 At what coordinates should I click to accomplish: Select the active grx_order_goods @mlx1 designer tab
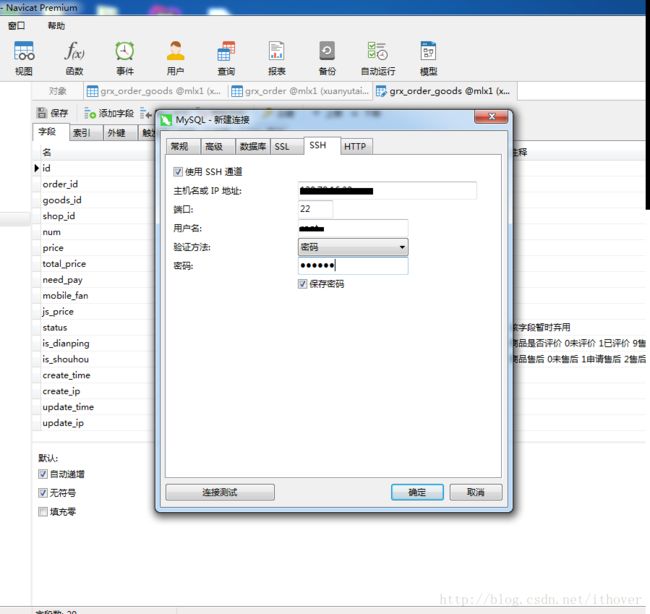coord(445,91)
